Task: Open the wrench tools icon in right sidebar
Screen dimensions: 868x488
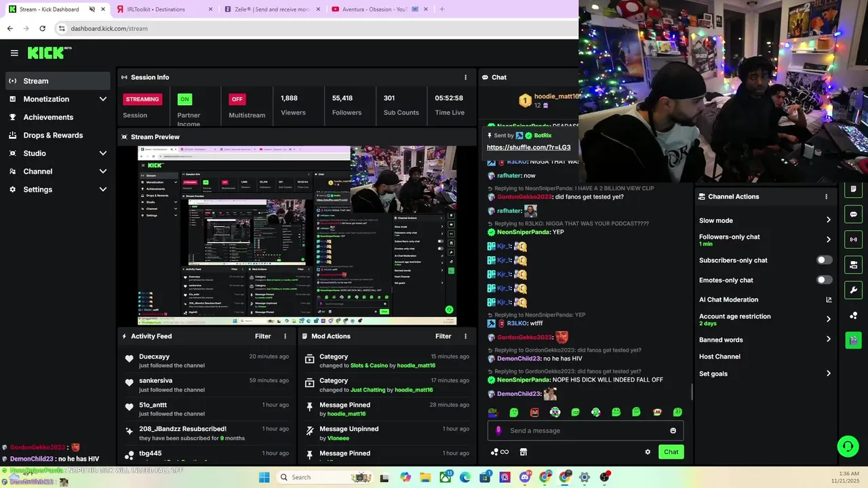Action: click(x=853, y=290)
